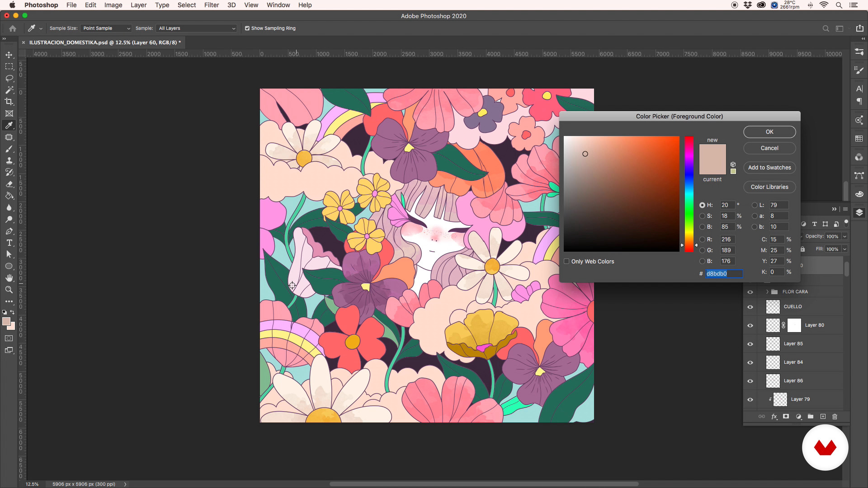Click the Add layer style fx icon
Viewport: 868px width, 488px height.
tap(774, 417)
